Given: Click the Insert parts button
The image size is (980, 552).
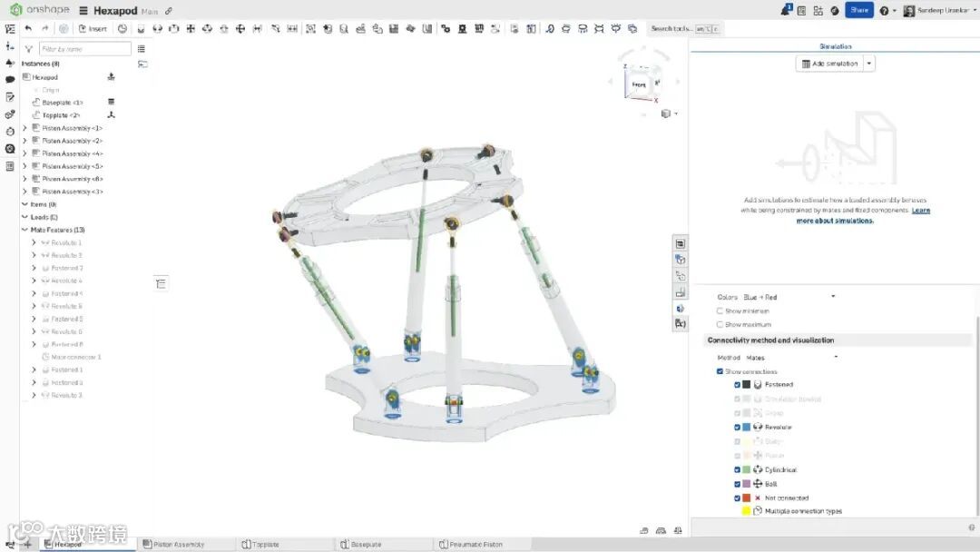Looking at the screenshot, I should tap(93, 29).
